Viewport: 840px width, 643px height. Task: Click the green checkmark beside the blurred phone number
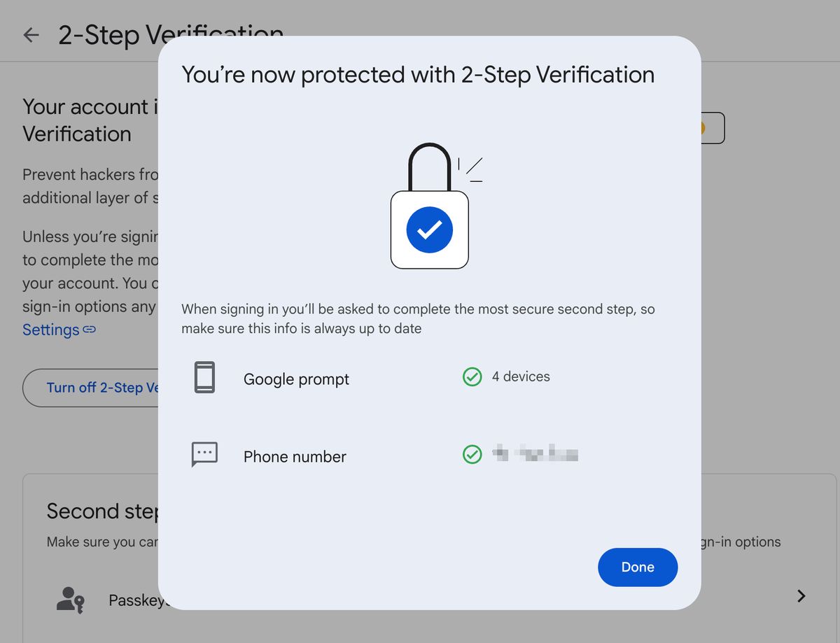472,455
